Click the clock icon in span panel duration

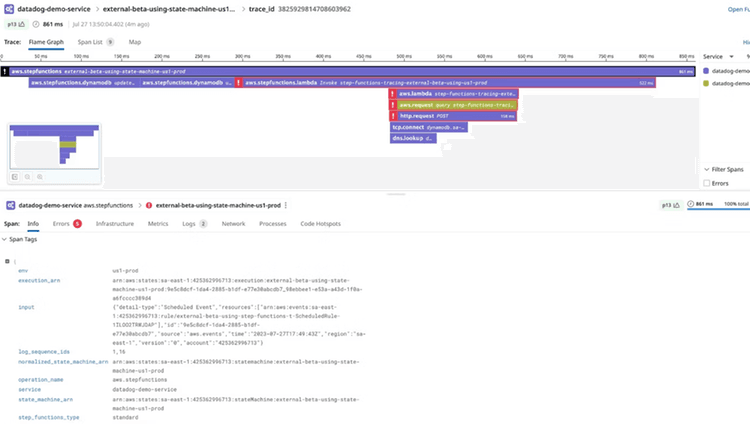pos(691,204)
